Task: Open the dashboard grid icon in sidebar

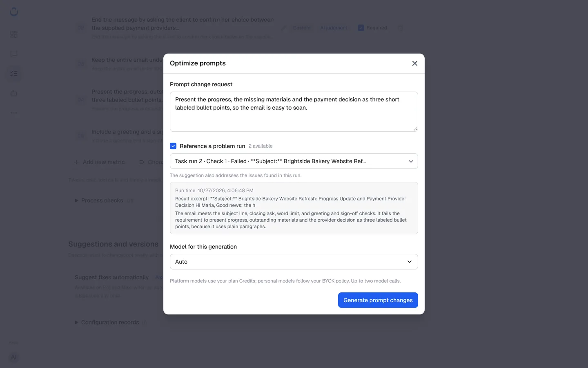Action: click(x=14, y=34)
